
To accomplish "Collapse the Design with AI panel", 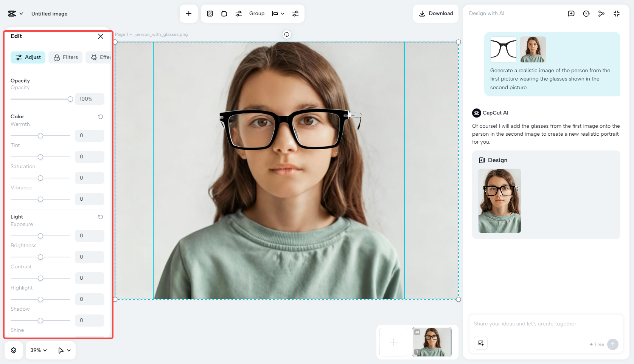I will click(x=617, y=14).
